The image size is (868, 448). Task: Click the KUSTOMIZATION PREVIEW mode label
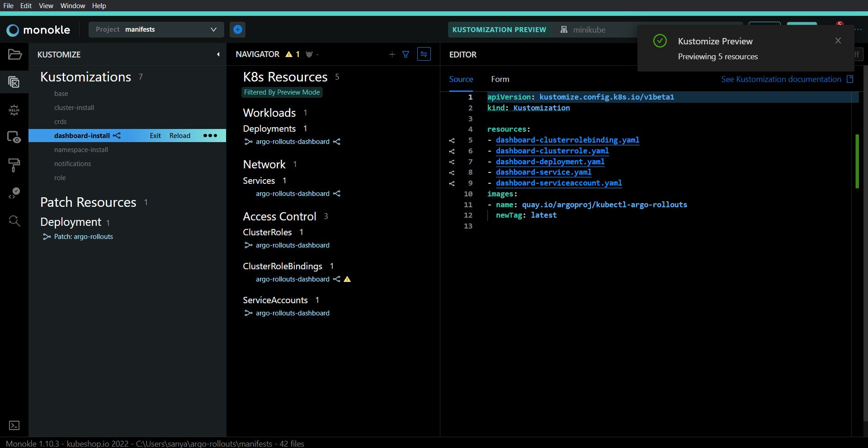[x=499, y=30]
